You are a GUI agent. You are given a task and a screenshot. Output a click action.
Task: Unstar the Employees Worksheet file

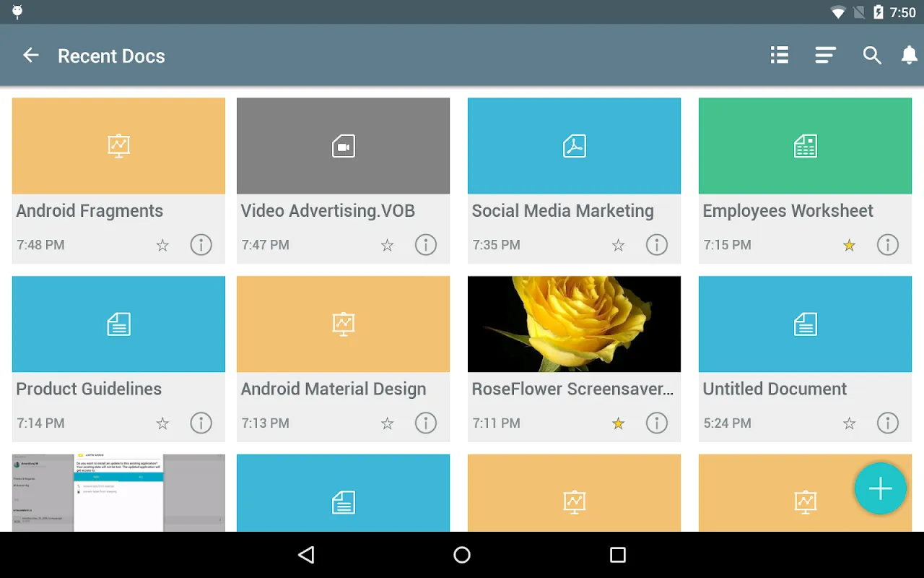849,246
